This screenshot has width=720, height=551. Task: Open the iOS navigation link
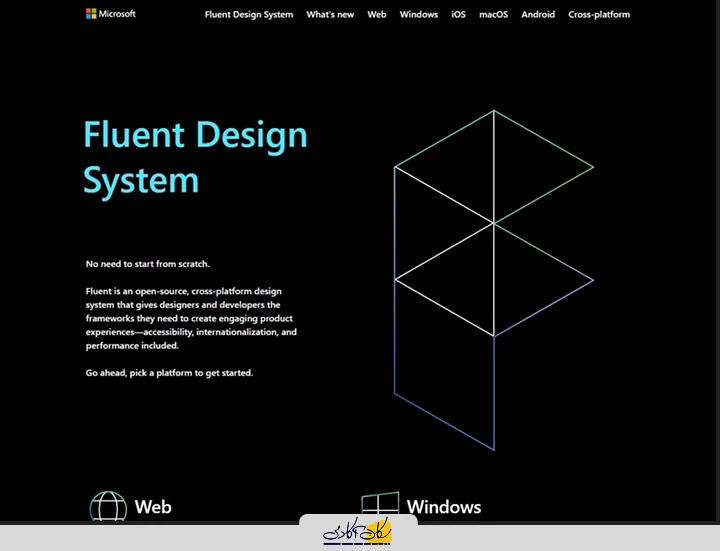coord(458,15)
